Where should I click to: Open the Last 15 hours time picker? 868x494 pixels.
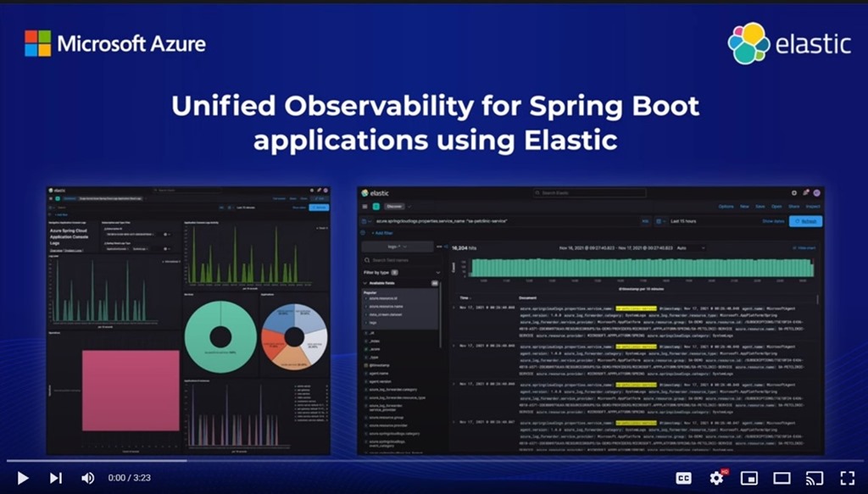(x=684, y=221)
